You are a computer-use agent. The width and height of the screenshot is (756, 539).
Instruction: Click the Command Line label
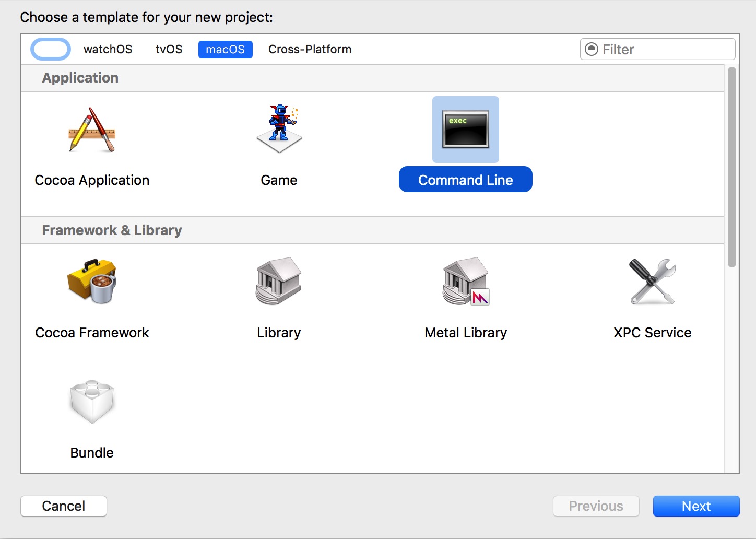pyautogui.click(x=466, y=180)
